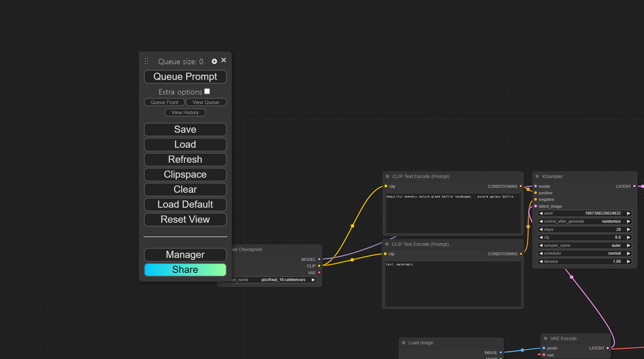
Task: Enable the Extra options checkbox
Action: tap(207, 91)
